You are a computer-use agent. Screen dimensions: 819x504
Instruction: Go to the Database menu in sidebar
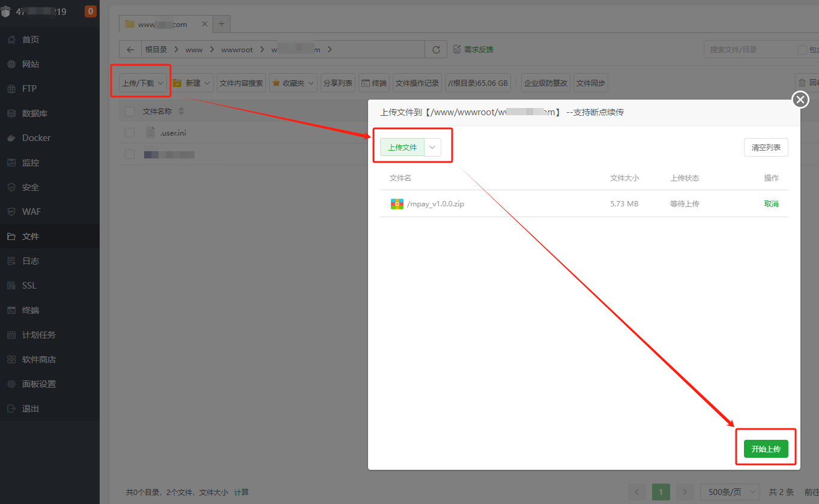[35, 113]
